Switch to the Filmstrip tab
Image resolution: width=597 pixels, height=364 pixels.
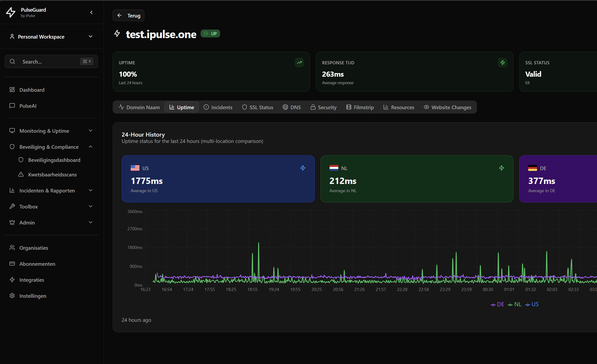pos(360,107)
